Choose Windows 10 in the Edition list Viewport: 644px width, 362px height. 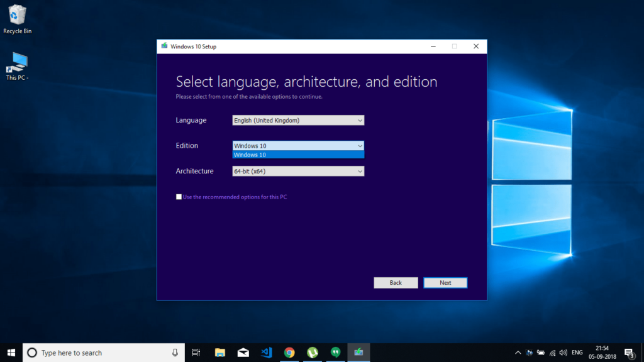pyautogui.click(x=298, y=155)
